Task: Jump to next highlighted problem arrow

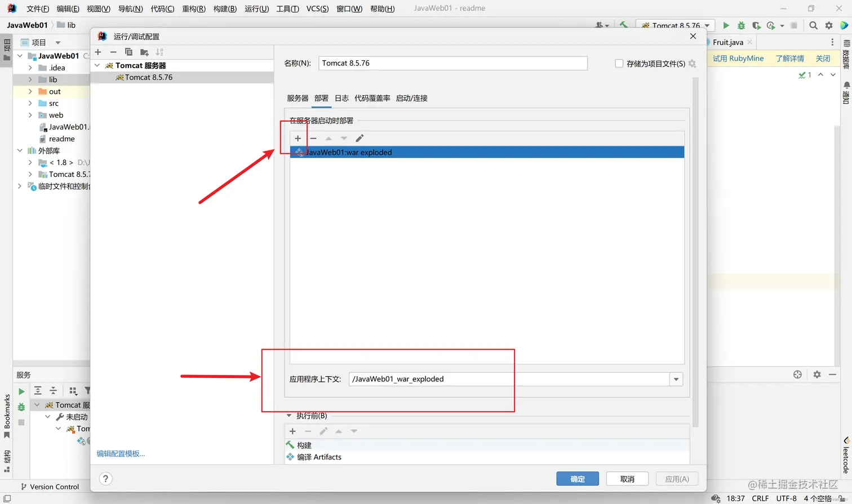Action: (x=833, y=74)
